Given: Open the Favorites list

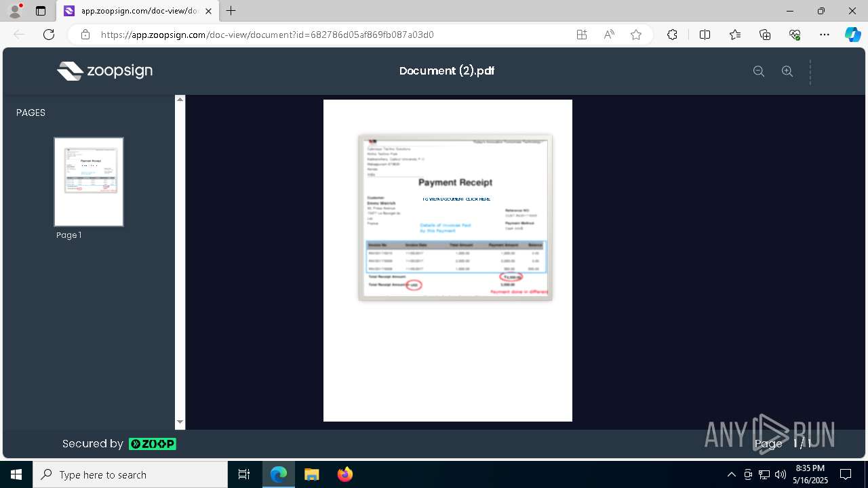Looking at the screenshot, I should pyautogui.click(x=735, y=35).
